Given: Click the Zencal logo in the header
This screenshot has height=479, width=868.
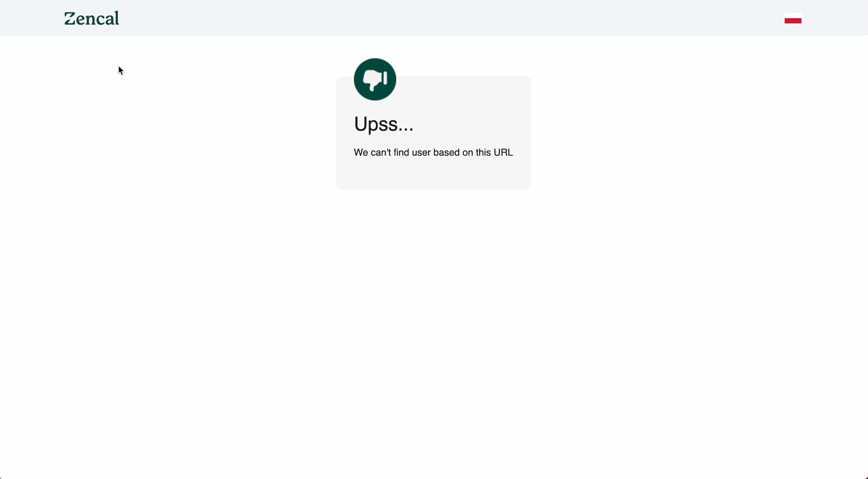Looking at the screenshot, I should coord(92,18).
